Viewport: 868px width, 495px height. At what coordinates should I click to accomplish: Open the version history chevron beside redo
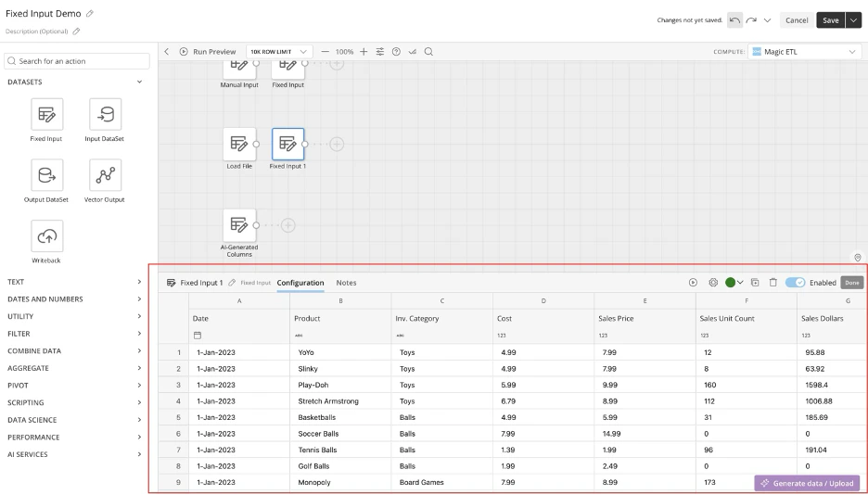click(767, 20)
